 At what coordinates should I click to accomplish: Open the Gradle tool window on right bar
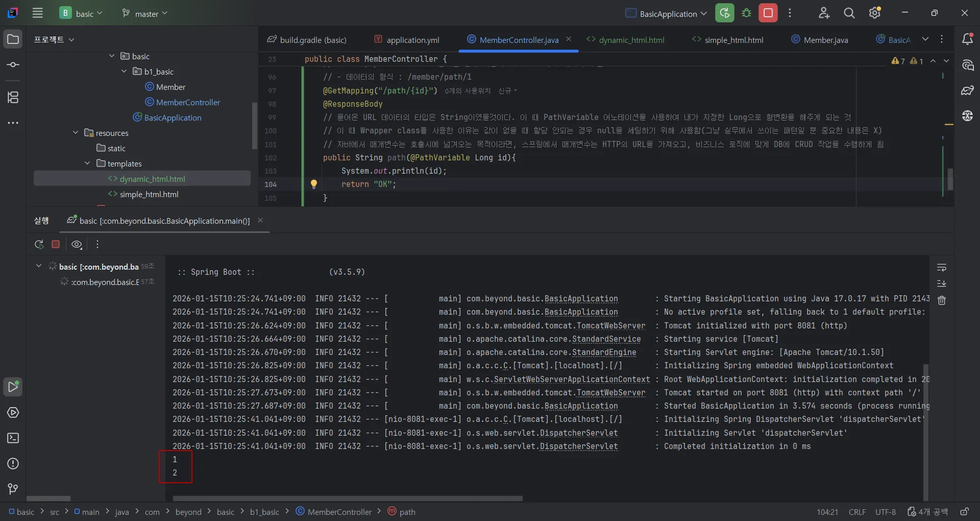[967, 90]
